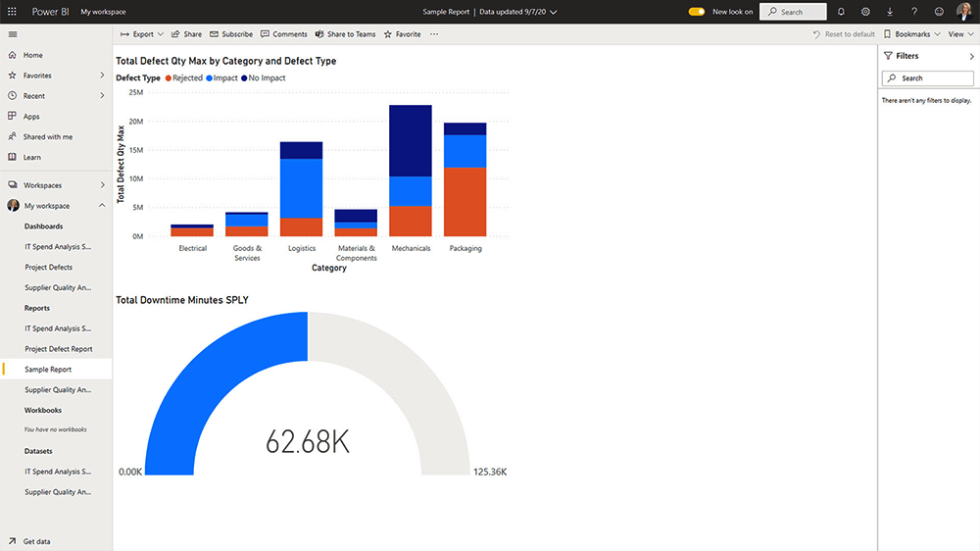
Task: Open the settings gear icon
Action: [x=865, y=12]
